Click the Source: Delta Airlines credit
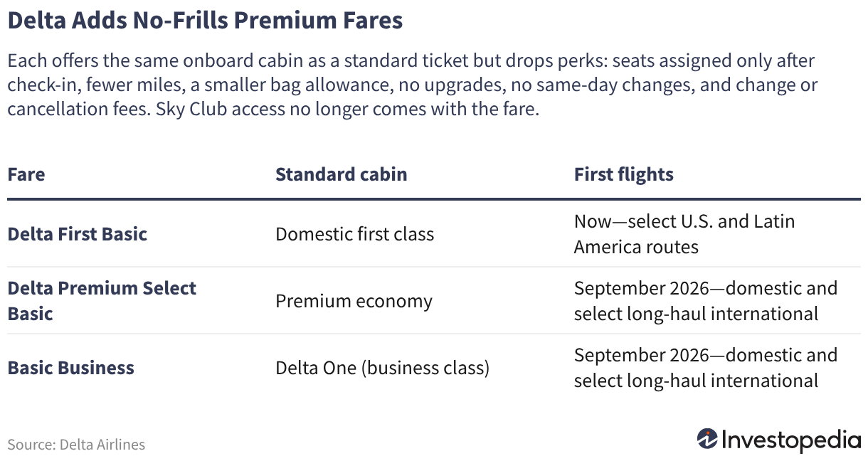The height and width of the screenshot is (461, 868). click(x=76, y=445)
